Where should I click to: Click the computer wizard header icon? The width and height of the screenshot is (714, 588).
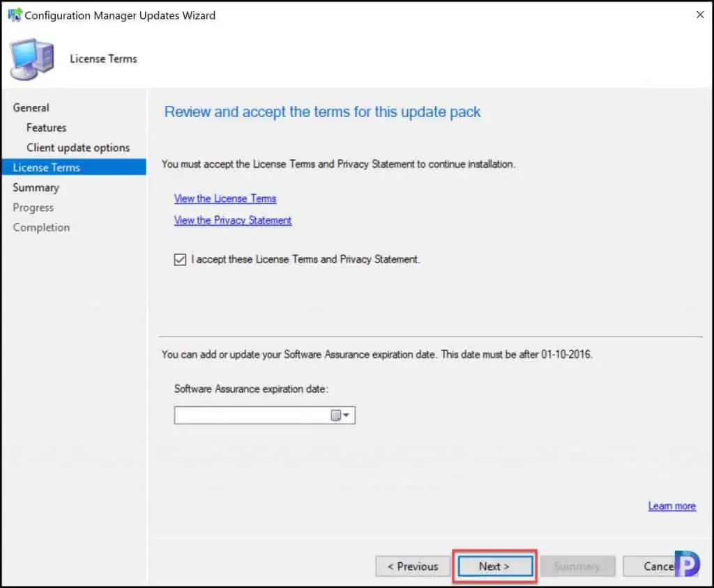pos(32,59)
